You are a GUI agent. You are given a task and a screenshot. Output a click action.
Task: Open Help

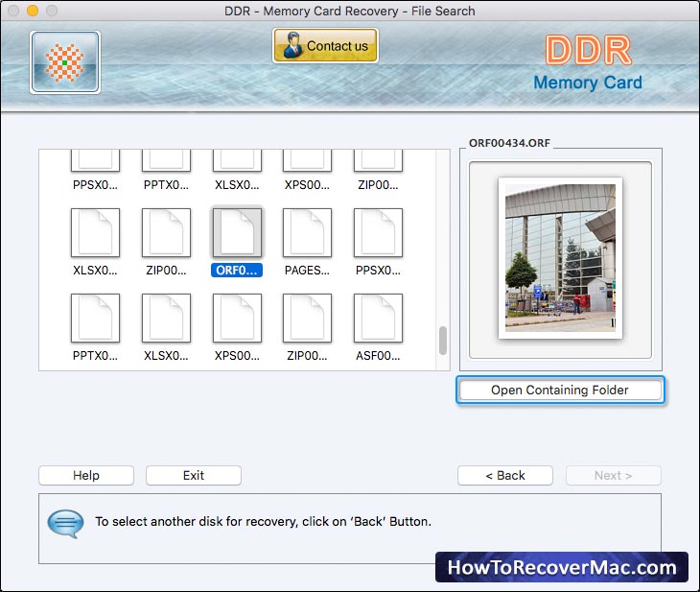(x=86, y=475)
